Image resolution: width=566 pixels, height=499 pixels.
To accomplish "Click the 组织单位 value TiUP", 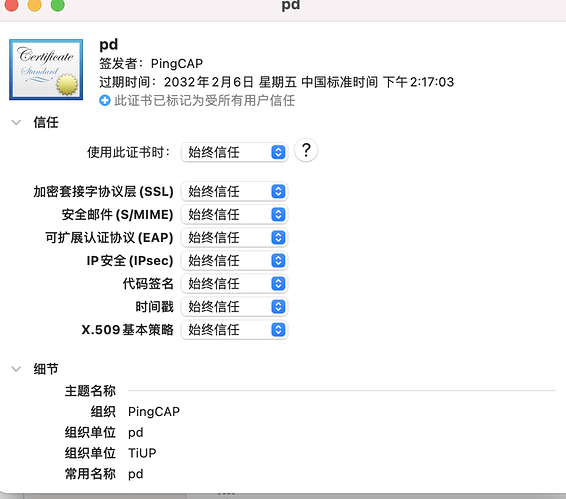I will 142,453.
